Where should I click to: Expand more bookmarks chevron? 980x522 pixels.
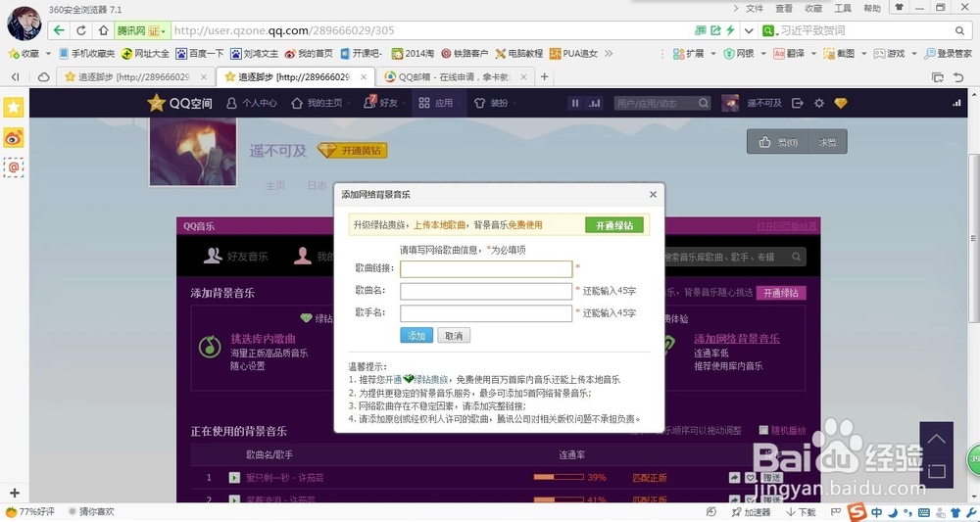coord(609,54)
